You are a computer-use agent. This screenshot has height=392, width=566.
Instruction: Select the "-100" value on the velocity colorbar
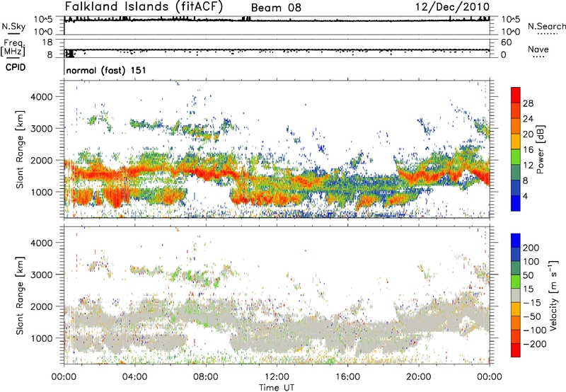tap(535, 330)
